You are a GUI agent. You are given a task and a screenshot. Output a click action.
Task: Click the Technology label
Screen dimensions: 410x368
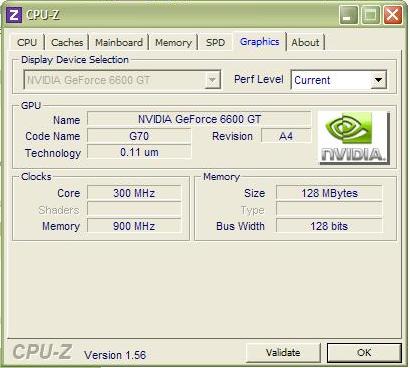pyautogui.click(x=53, y=153)
